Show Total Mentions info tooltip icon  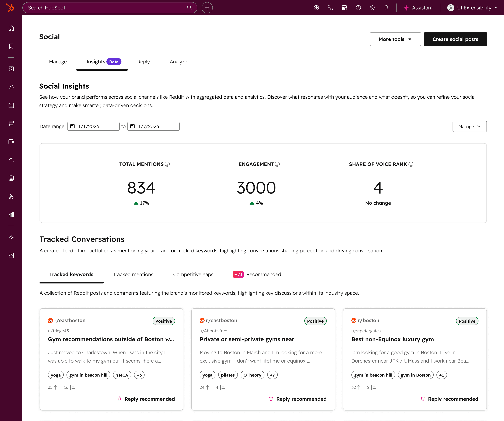pyautogui.click(x=167, y=164)
